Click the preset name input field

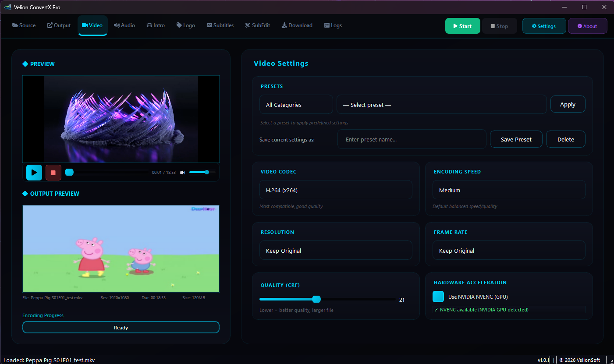(x=412, y=139)
